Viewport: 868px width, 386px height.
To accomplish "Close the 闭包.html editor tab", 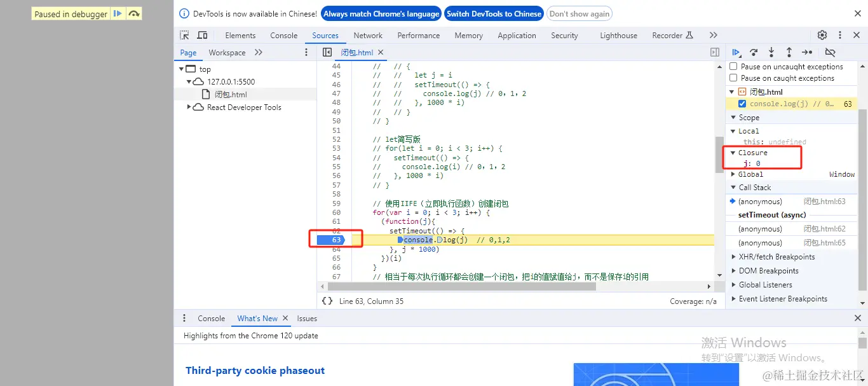I will pos(381,53).
